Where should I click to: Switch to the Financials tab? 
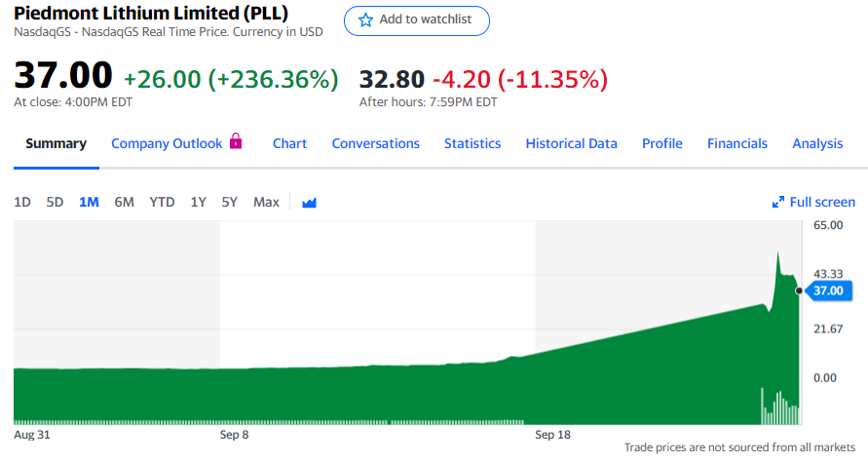(x=736, y=143)
